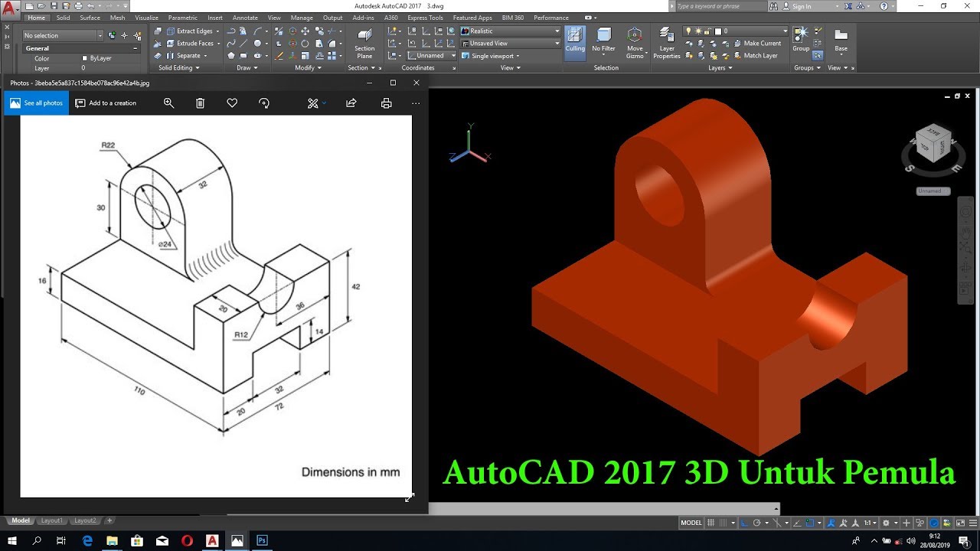Rotate the photo using the rotate icon
Screen dimensions: 980x551
point(264,103)
